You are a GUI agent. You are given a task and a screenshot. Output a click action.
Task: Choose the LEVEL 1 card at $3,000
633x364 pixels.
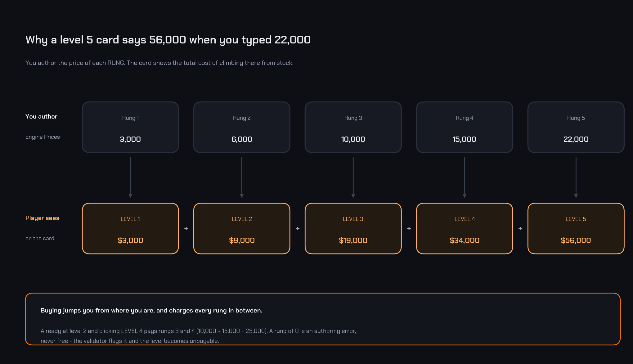click(130, 228)
